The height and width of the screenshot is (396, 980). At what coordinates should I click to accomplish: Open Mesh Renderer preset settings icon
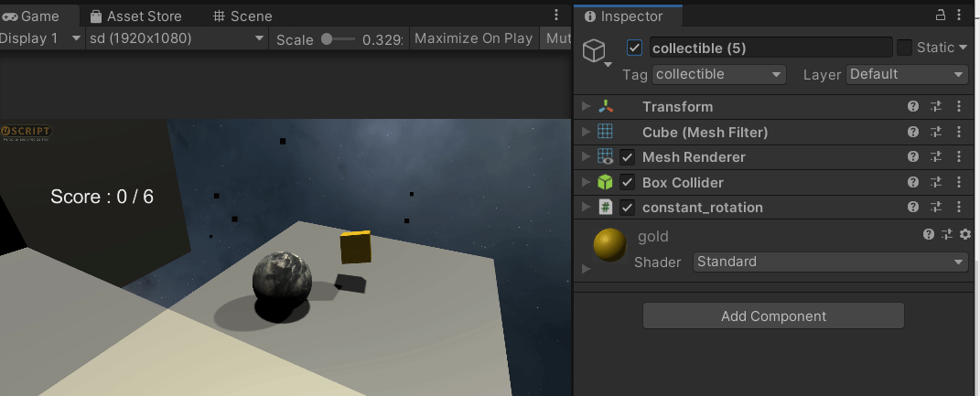tap(935, 157)
